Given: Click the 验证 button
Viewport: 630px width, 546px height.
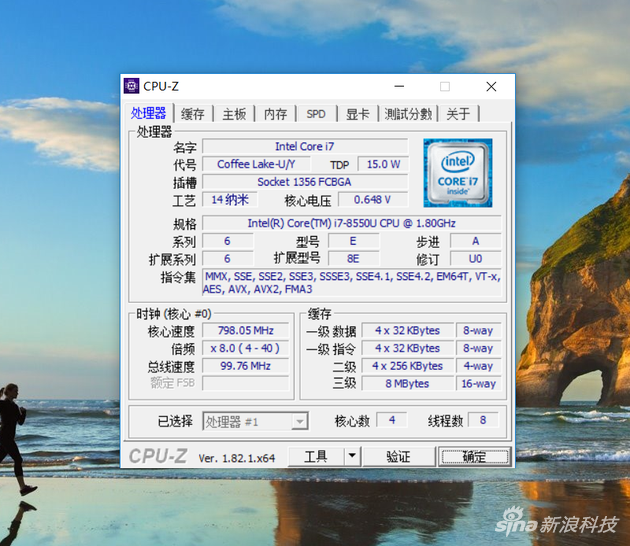Looking at the screenshot, I should [x=399, y=456].
